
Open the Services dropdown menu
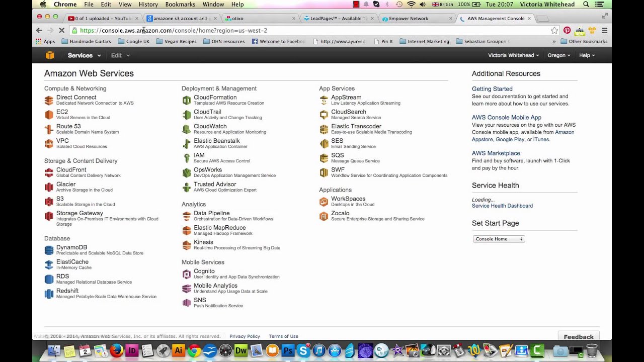[84, 55]
